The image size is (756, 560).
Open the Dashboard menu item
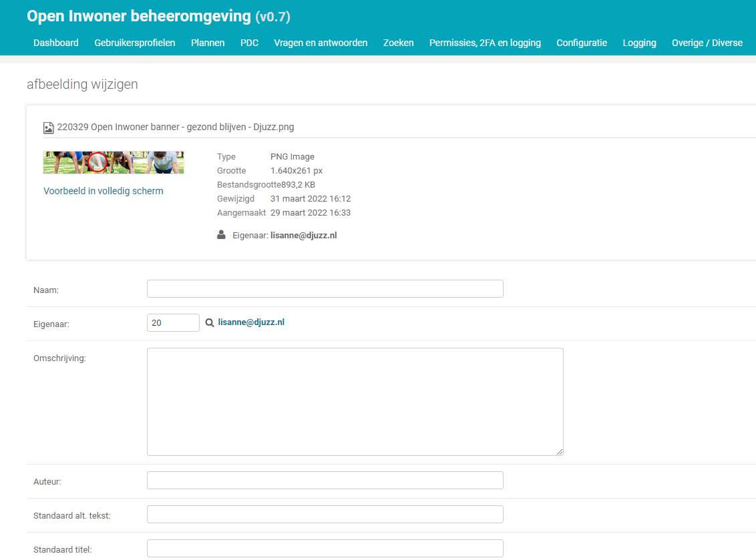(x=56, y=43)
